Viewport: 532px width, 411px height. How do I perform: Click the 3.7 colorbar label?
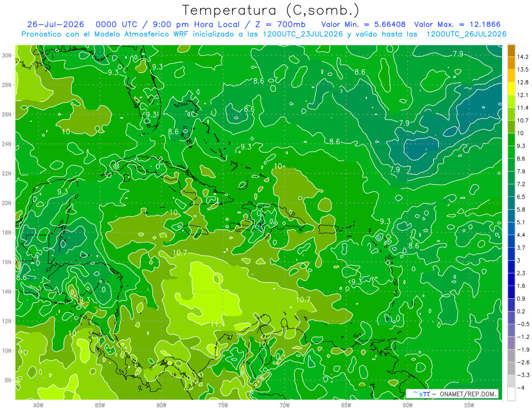click(521, 247)
